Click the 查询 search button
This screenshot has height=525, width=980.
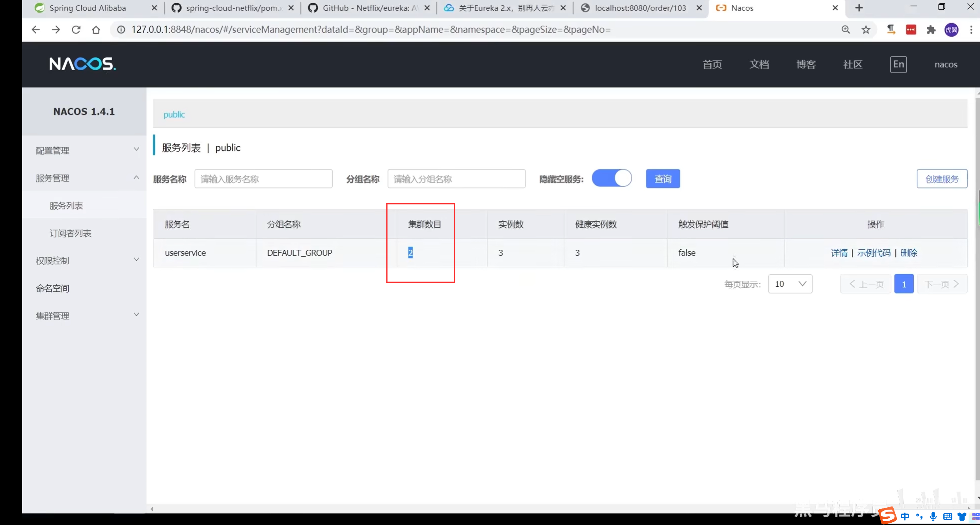663,179
